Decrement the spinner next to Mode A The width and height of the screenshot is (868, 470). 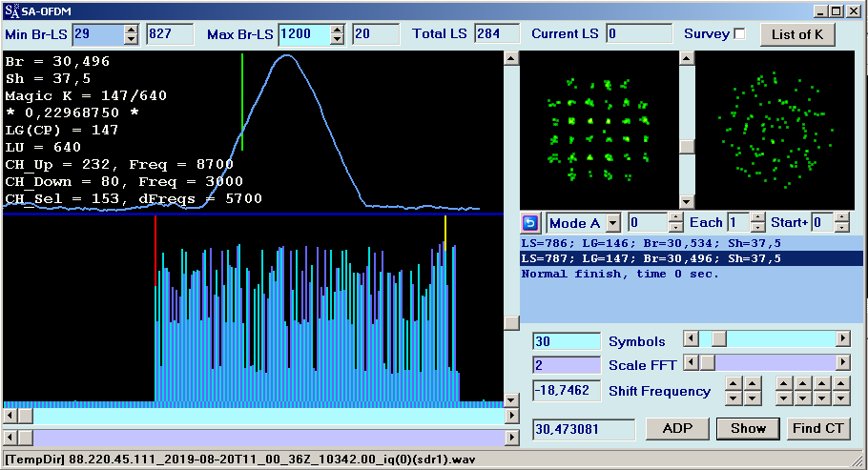click(x=676, y=228)
